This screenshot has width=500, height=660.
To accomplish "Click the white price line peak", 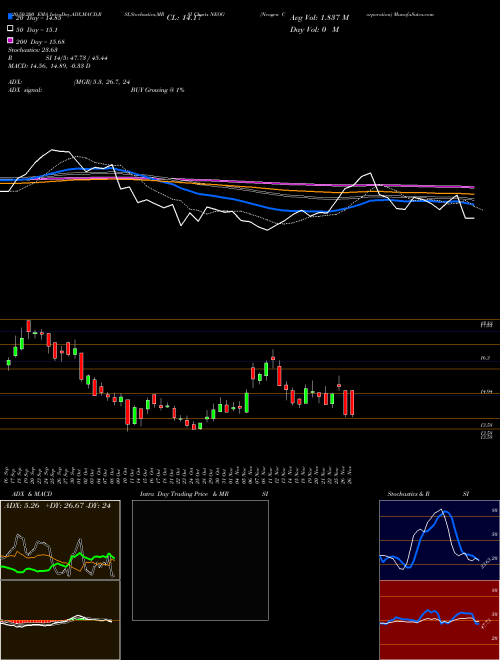I will [52, 150].
